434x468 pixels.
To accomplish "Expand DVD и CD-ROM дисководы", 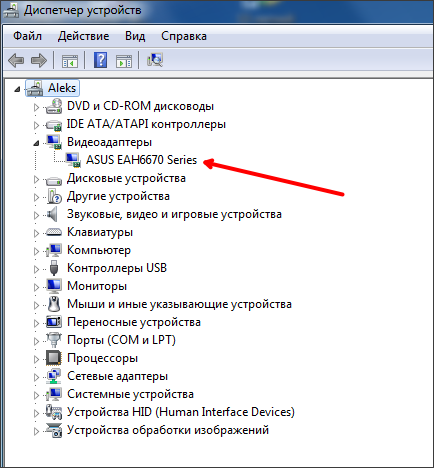I will (x=36, y=107).
